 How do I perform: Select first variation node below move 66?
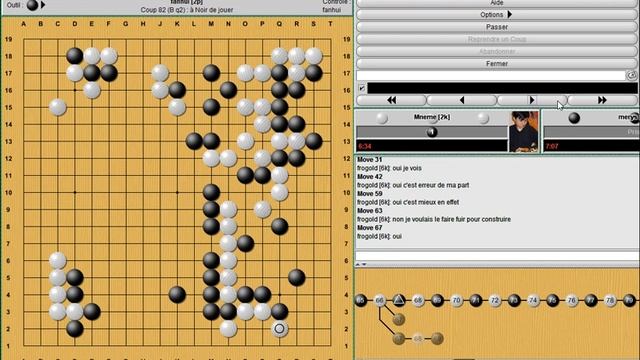tap(399, 319)
